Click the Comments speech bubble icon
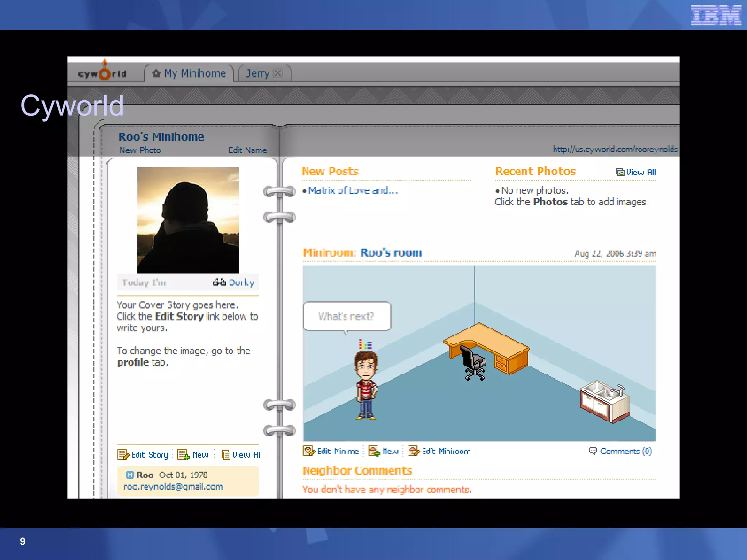The image size is (747, 560). tap(593, 451)
